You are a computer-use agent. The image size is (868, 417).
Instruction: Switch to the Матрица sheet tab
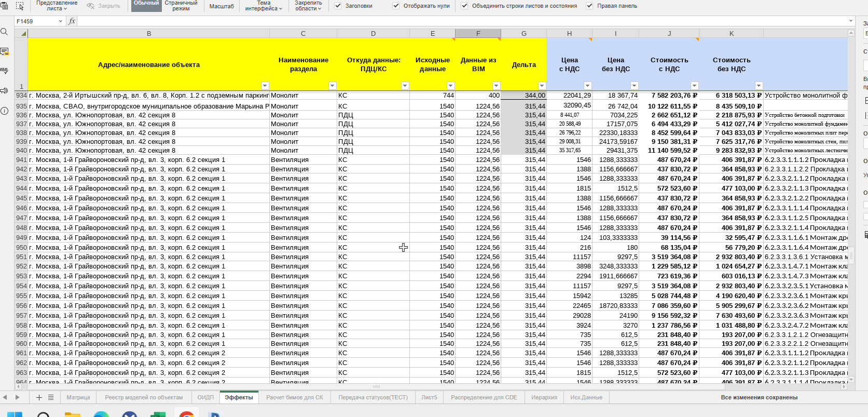(x=78, y=397)
